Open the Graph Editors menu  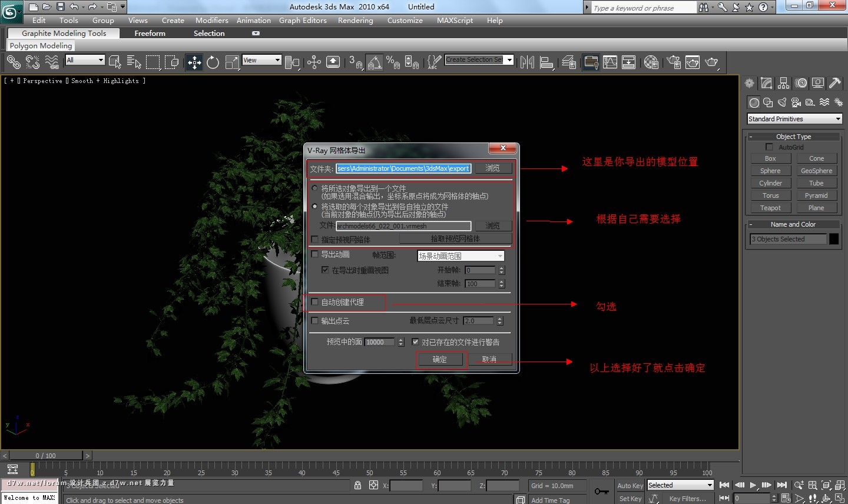[x=303, y=20]
